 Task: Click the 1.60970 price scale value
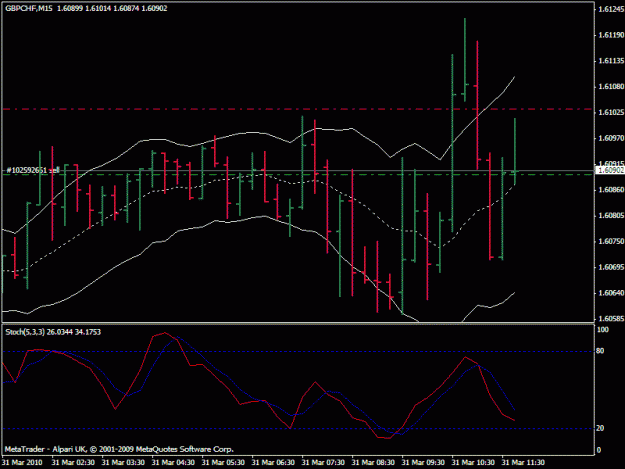611,138
